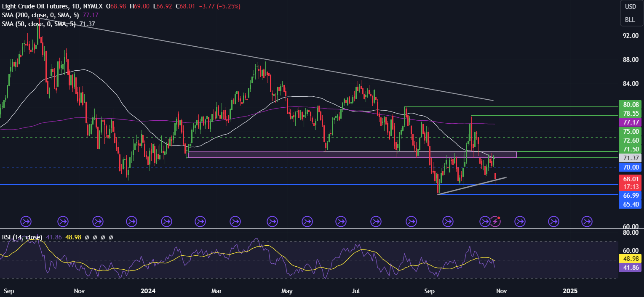This screenshot has width=644, height=297.
Task: Click the Jul label on time axis
Action: pos(356,291)
